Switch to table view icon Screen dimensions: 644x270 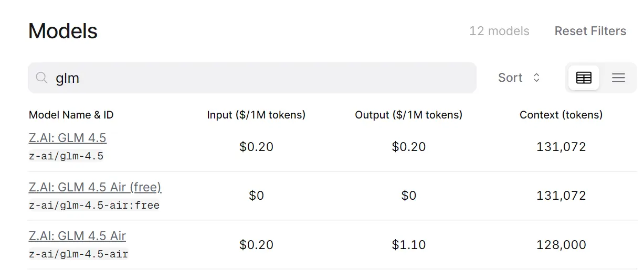[584, 78]
